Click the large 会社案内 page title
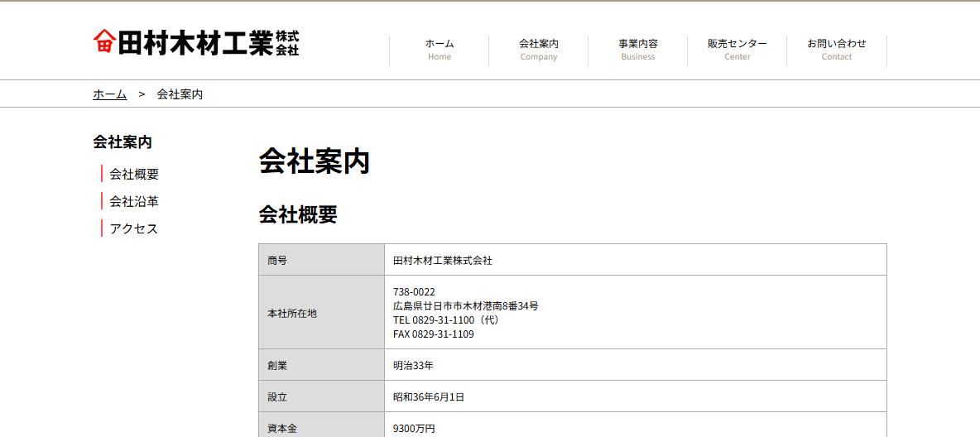The height and width of the screenshot is (437, 980). pos(315,161)
